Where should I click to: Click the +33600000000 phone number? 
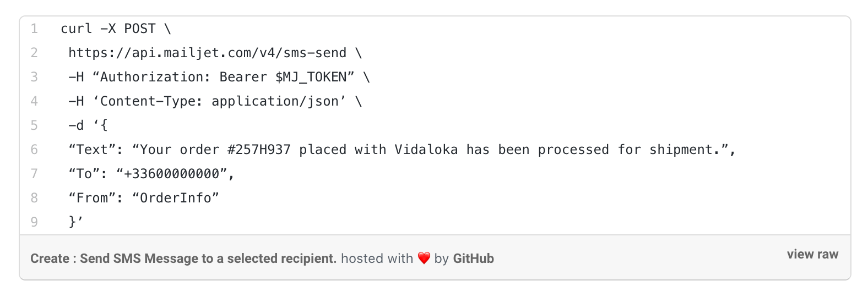(172, 174)
